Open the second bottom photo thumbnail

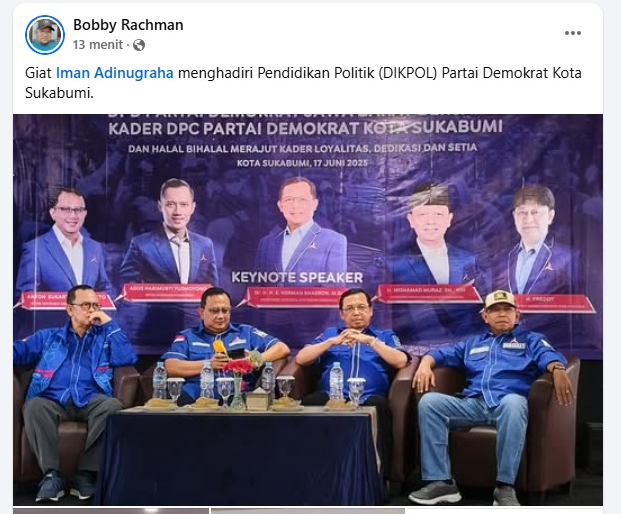(x=308, y=511)
